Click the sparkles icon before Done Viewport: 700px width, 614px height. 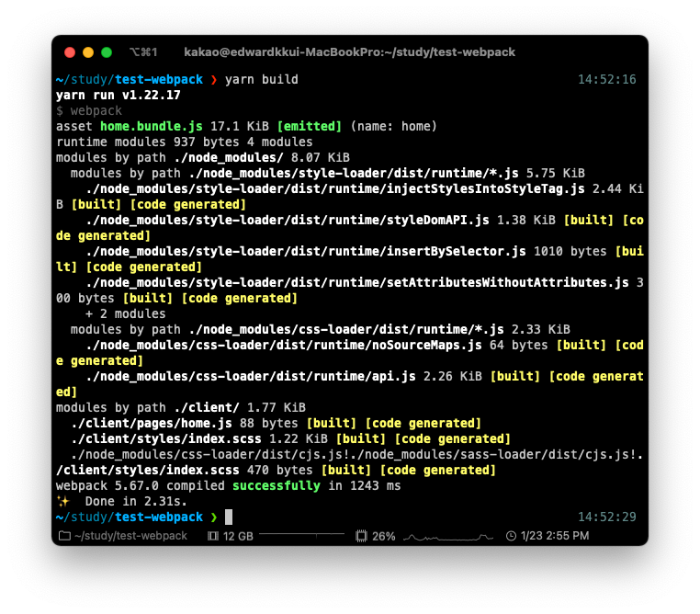coord(63,501)
